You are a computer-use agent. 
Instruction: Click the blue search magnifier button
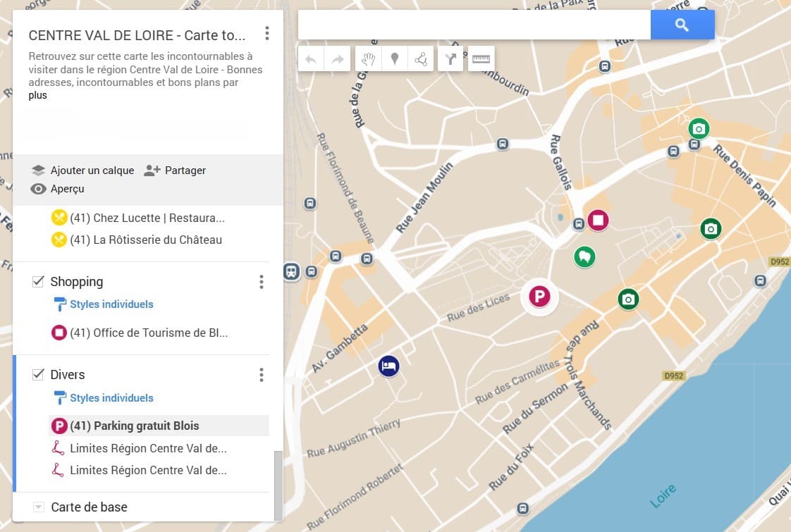coord(682,25)
